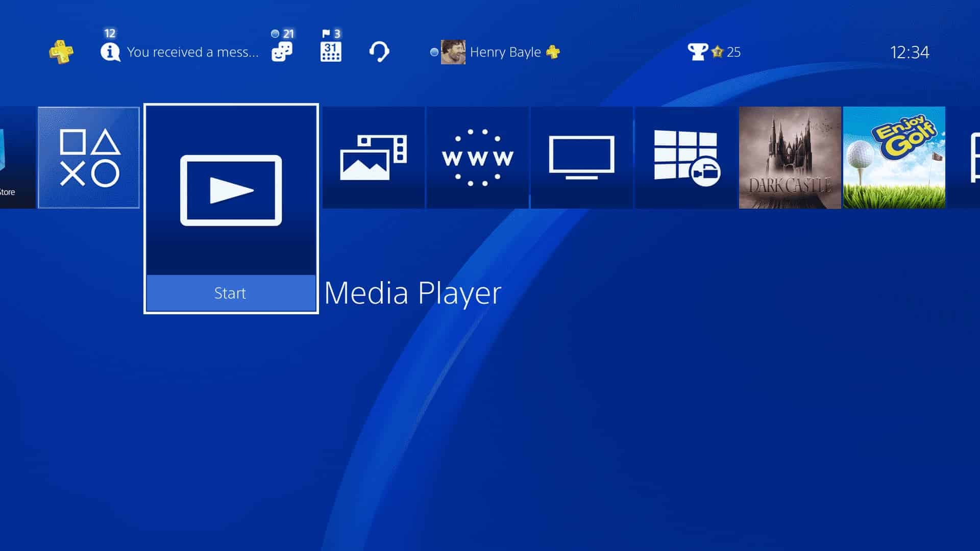Open the Internet Browser (WWW)
Image resolution: width=980 pixels, height=551 pixels.
pos(478,158)
